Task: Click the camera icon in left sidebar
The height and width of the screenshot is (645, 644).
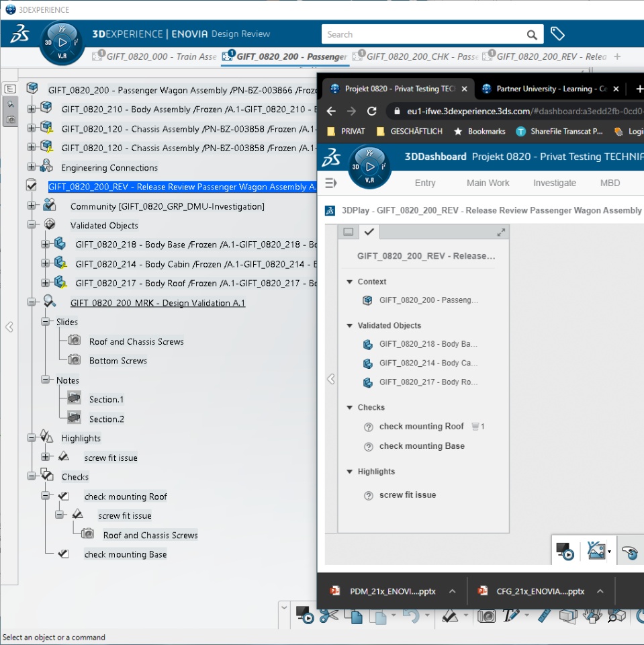Action: pyautogui.click(x=11, y=120)
